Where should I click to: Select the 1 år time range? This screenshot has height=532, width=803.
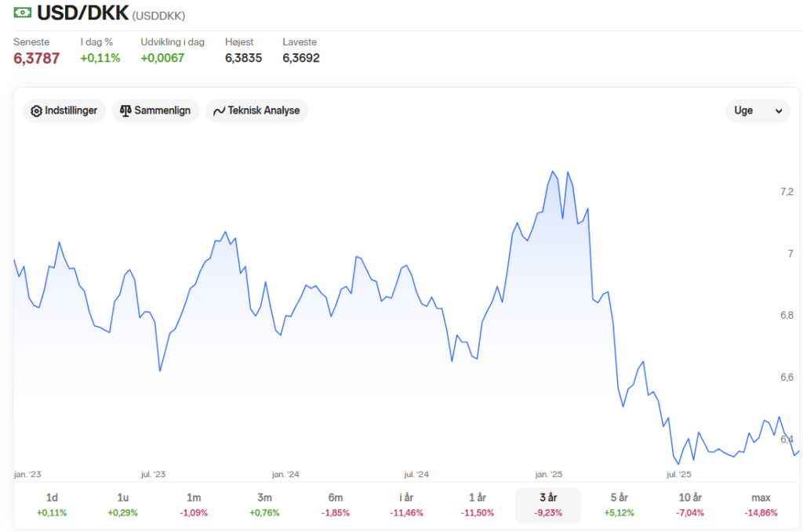pyautogui.click(x=478, y=505)
